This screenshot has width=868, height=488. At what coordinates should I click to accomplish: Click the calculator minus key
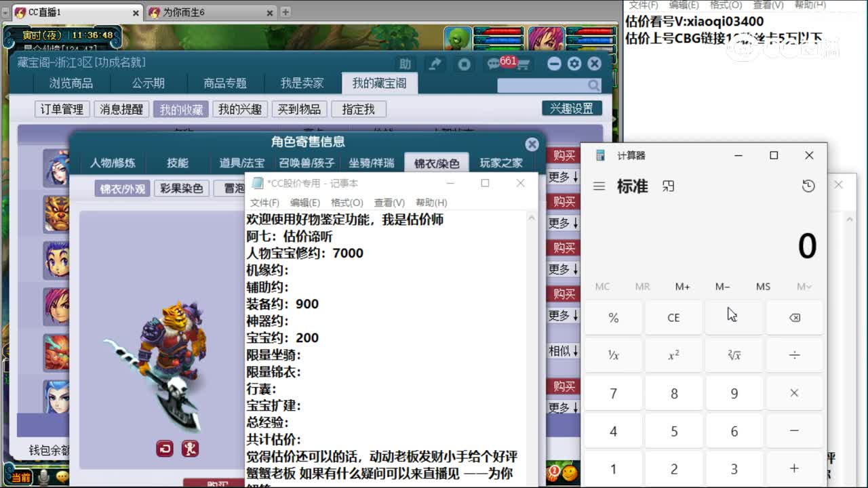(x=795, y=431)
